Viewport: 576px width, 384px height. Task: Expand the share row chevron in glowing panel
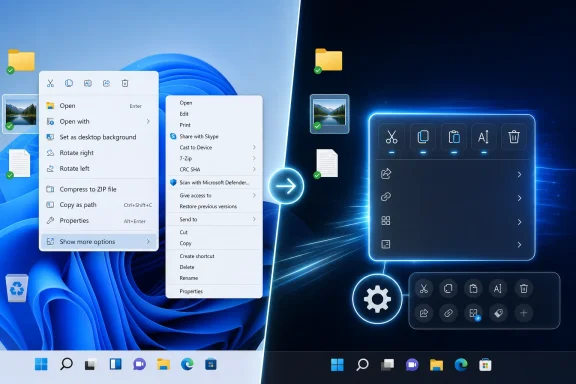[x=519, y=174]
